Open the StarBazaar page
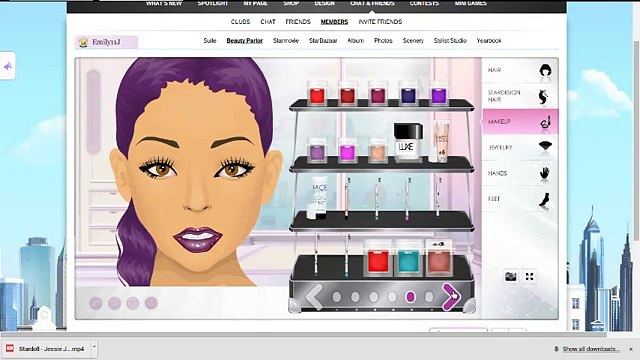The image size is (640, 360). tap(323, 41)
